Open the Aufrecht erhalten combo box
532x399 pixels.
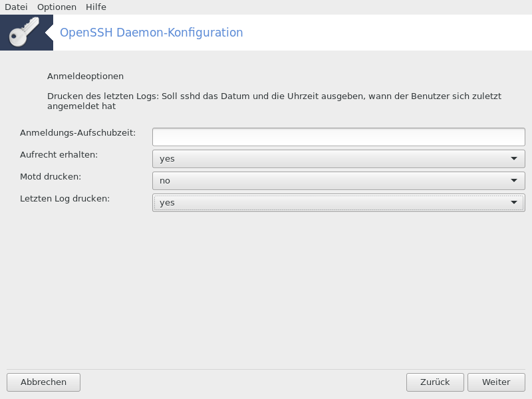point(338,159)
